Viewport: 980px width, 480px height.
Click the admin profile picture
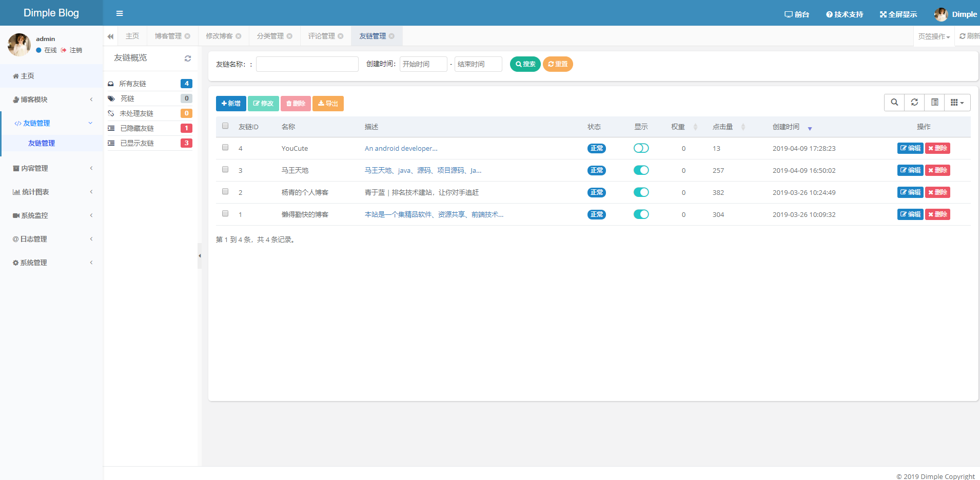pyautogui.click(x=19, y=45)
